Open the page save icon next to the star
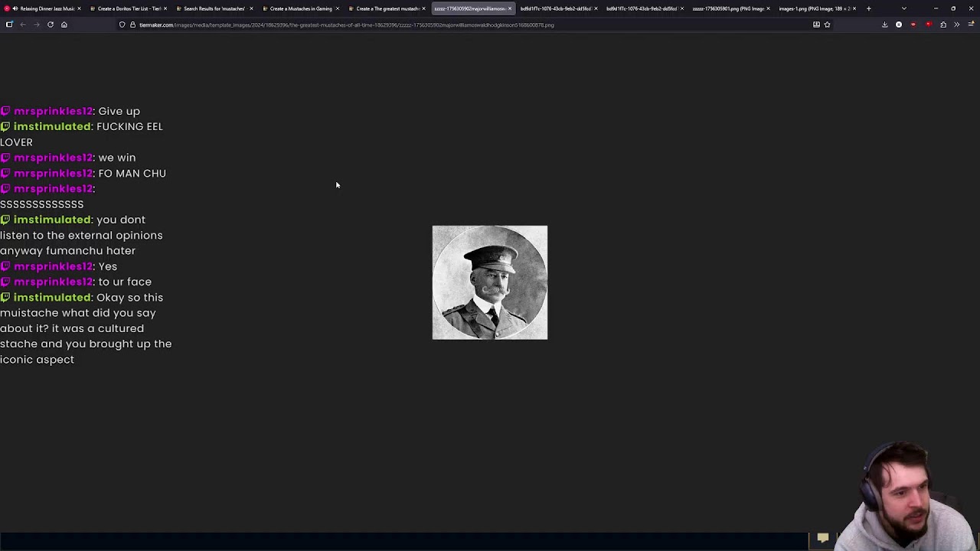Screen dimensions: 980x551 (x=816, y=24)
